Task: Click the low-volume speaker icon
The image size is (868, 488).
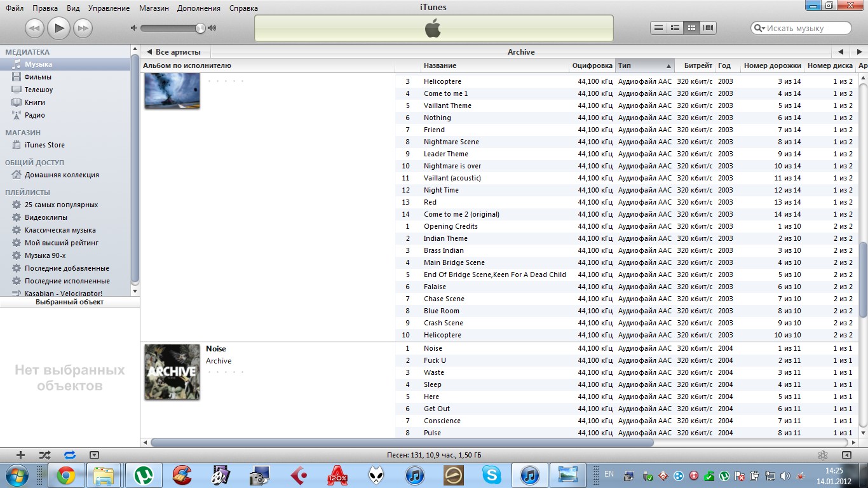Action: [133, 28]
